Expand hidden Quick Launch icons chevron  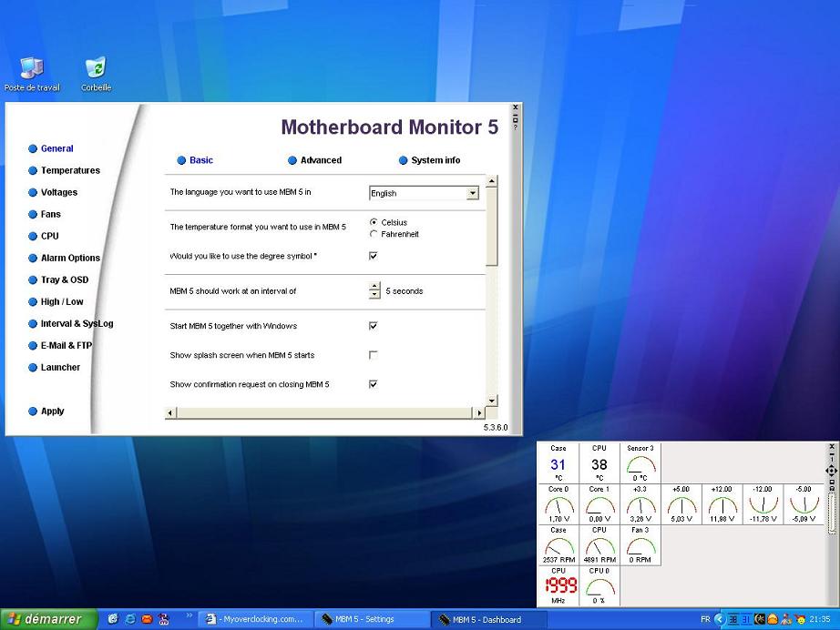[x=190, y=615]
